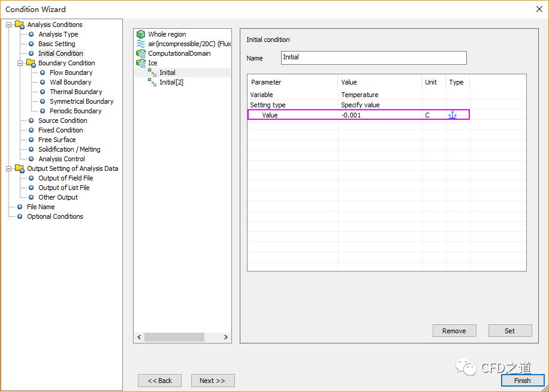
Task: Click the Next >> button
Action: (x=212, y=381)
